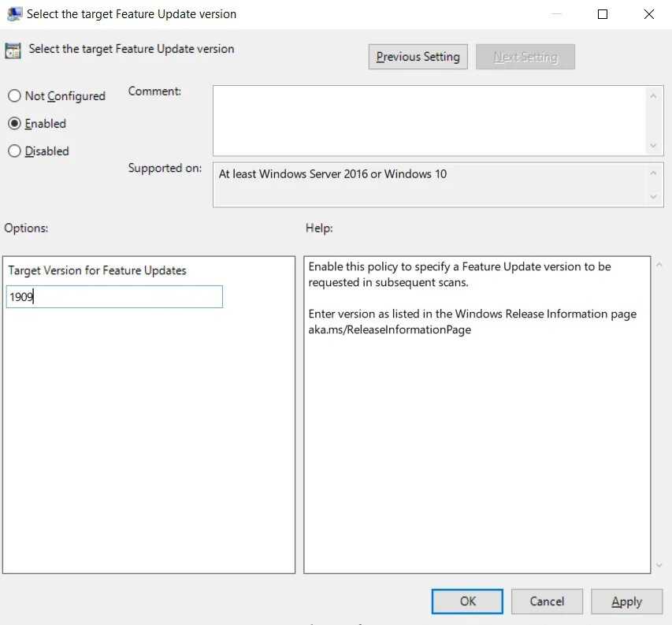
Task: Click the Target Version input field
Action: pyautogui.click(x=114, y=296)
